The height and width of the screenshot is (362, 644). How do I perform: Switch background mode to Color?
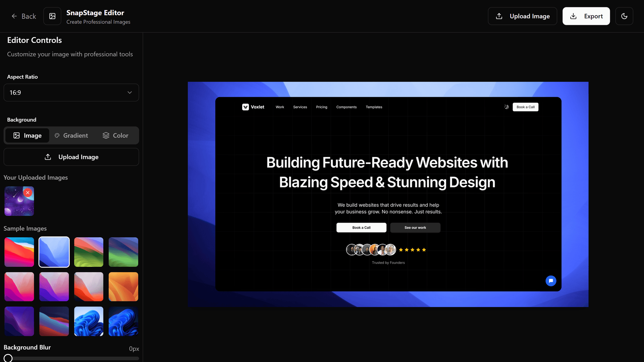(x=115, y=135)
